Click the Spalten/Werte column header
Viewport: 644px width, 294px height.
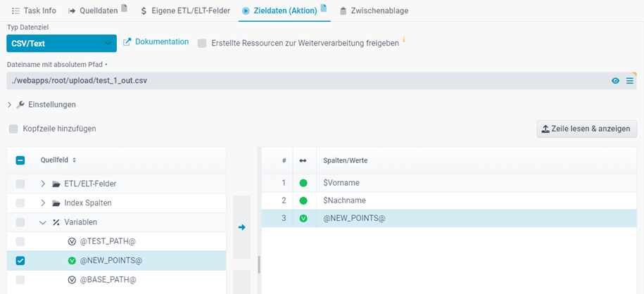(x=345, y=160)
